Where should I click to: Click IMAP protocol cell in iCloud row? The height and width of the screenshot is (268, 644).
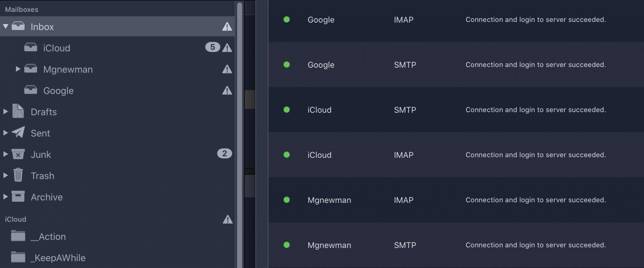[x=404, y=155]
